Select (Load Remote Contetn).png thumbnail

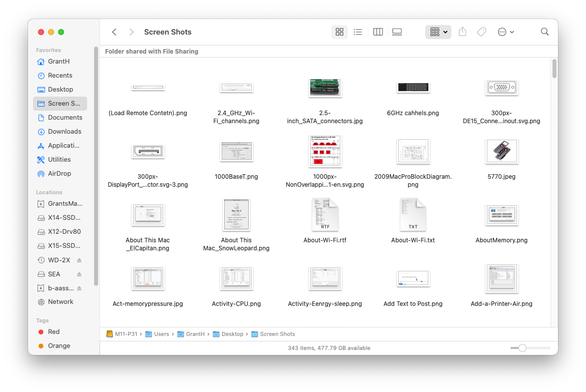(x=148, y=88)
